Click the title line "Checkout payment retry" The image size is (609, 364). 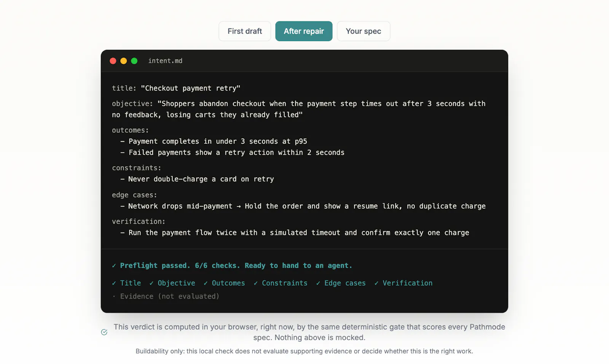(176, 88)
